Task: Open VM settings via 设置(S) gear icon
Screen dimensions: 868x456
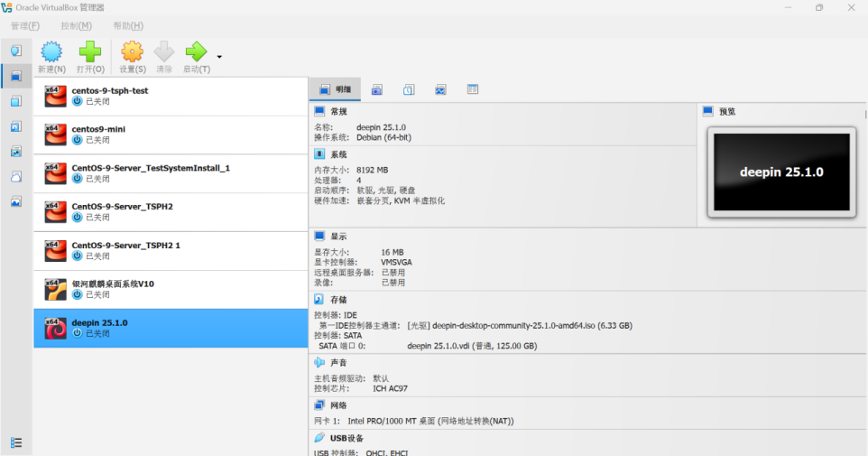Action: click(133, 51)
